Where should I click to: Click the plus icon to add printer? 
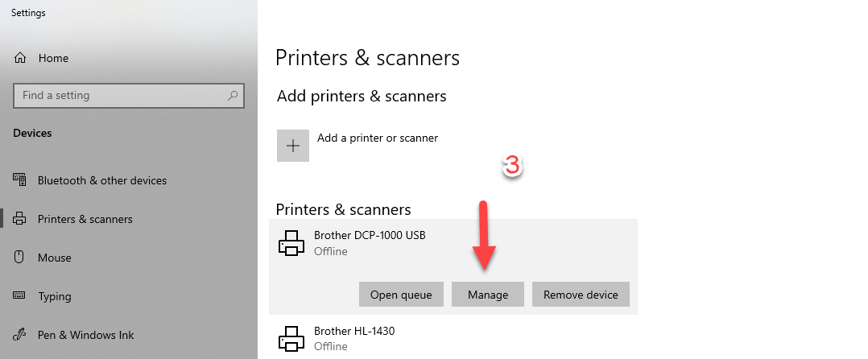tap(293, 146)
